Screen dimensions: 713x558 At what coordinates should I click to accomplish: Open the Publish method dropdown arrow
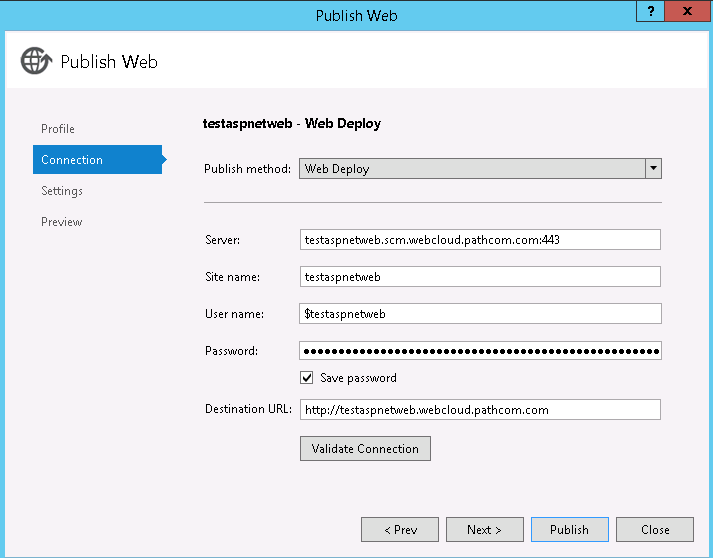click(653, 168)
